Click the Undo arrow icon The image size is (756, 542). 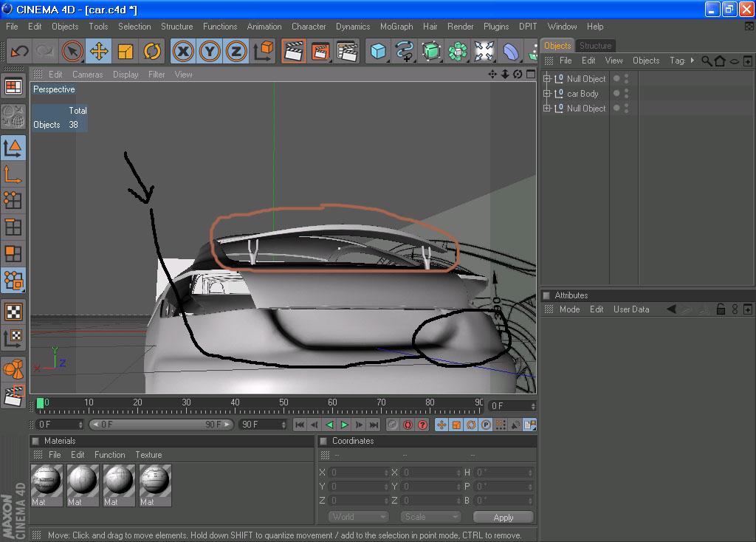[20, 51]
